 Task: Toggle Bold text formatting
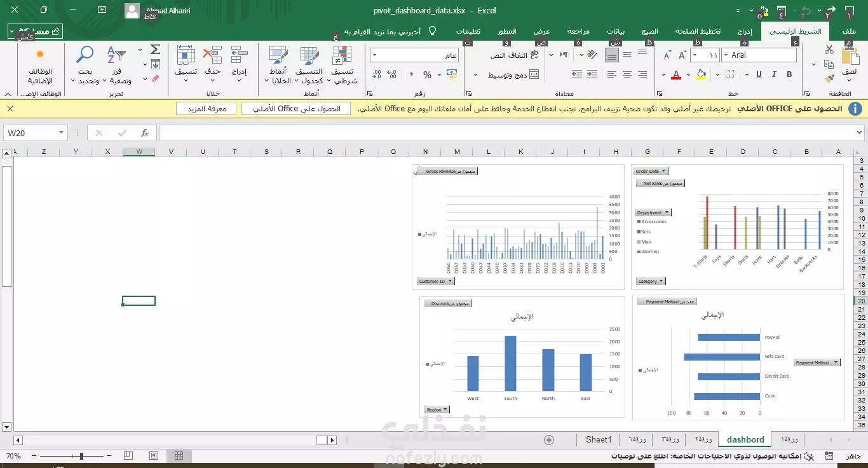click(790, 74)
